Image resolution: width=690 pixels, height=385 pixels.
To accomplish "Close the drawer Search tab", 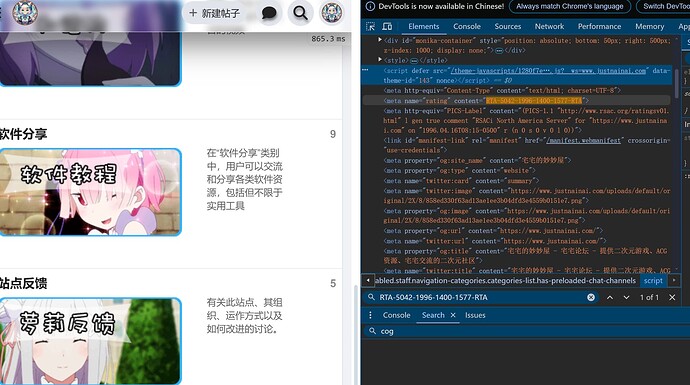I will point(453,315).
